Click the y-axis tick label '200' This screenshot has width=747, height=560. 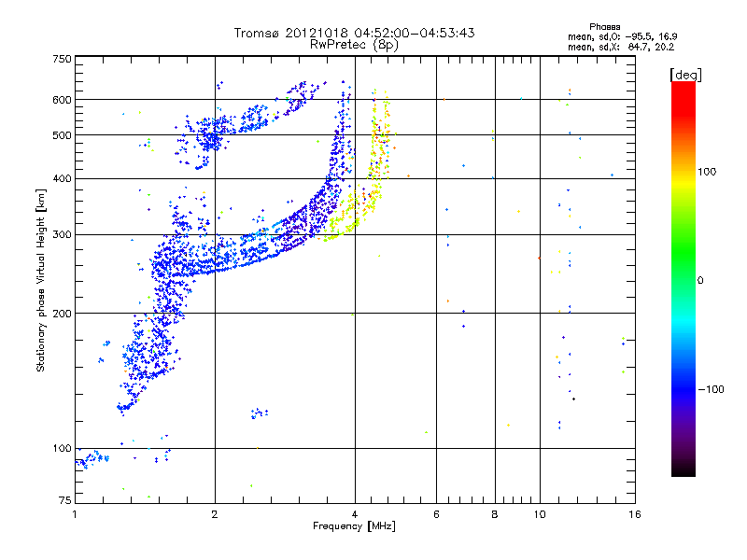pyautogui.click(x=63, y=314)
